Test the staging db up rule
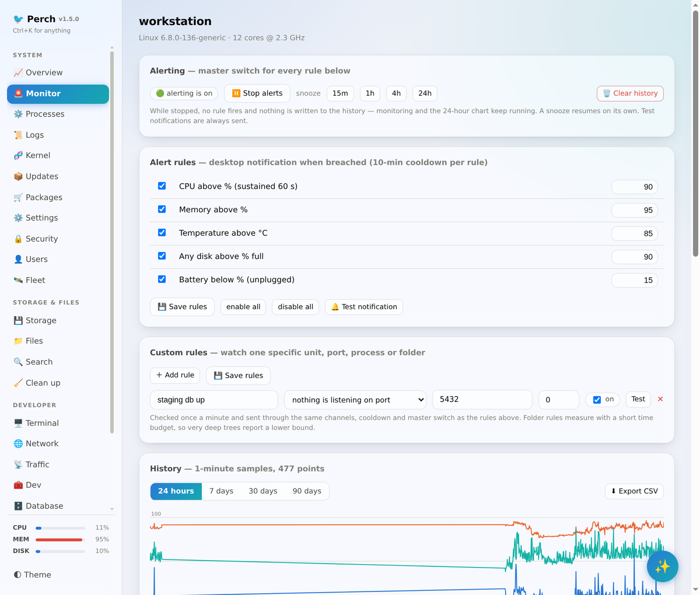700x595 pixels. coord(638,400)
